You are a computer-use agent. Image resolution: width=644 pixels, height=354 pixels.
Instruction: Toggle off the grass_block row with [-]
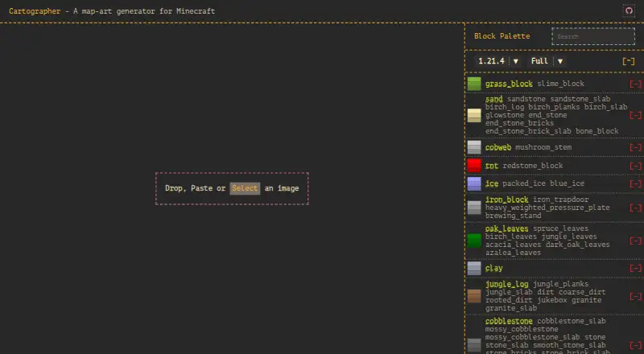pos(635,84)
